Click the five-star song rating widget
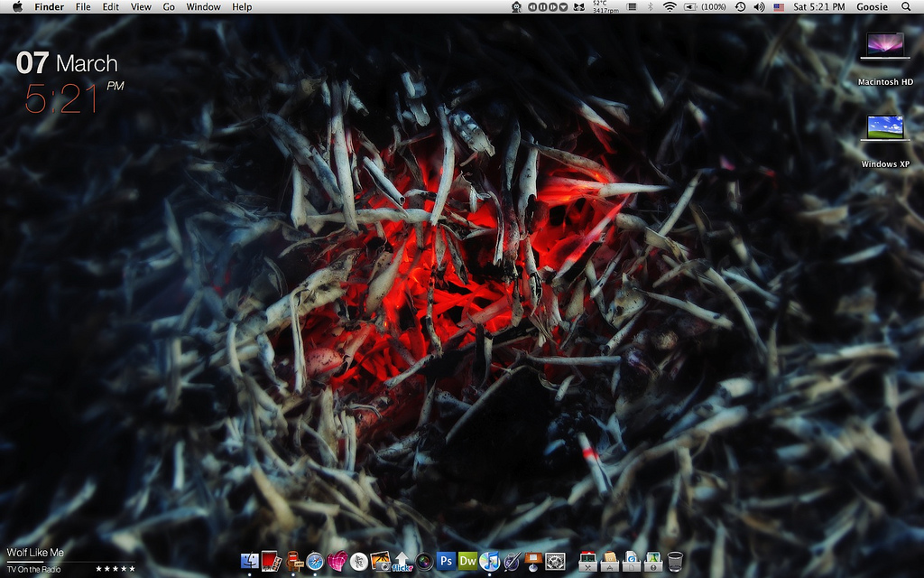The width and height of the screenshot is (924, 578). tap(115, 569)
